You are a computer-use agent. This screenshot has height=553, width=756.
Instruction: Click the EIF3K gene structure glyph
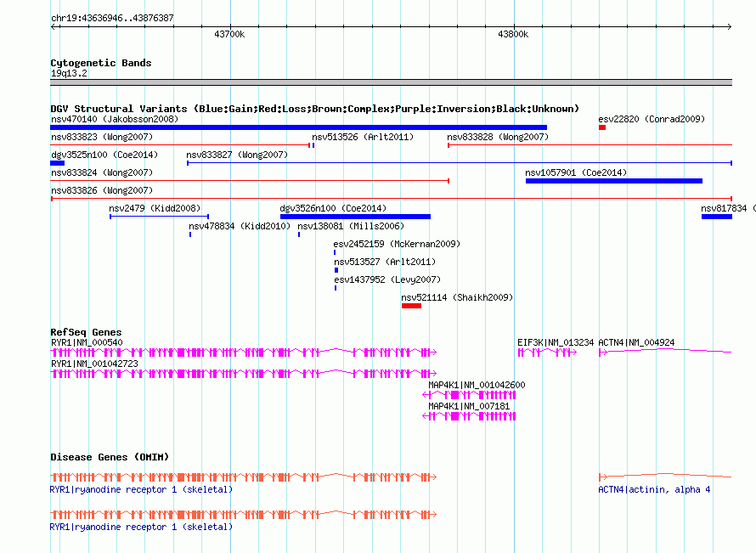pos(547,353)
